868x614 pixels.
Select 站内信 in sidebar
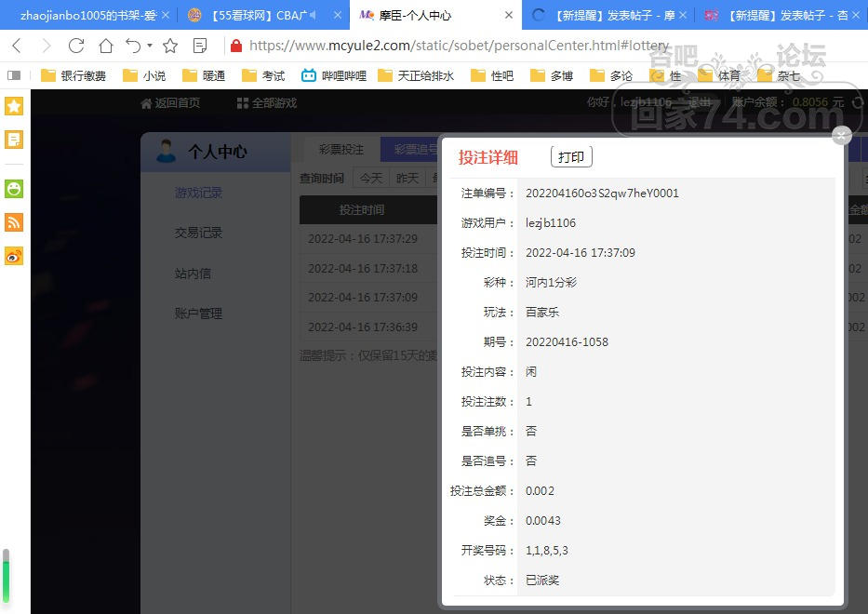[193, 273]
